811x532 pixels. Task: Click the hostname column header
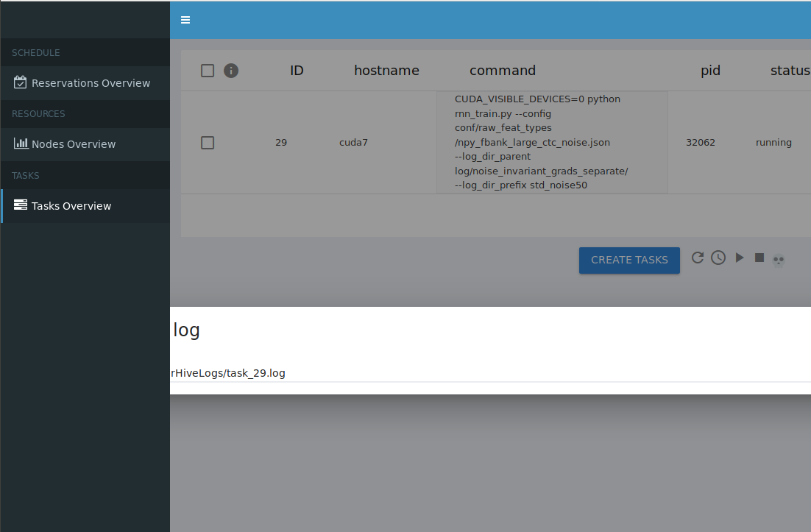pos(386,71)
